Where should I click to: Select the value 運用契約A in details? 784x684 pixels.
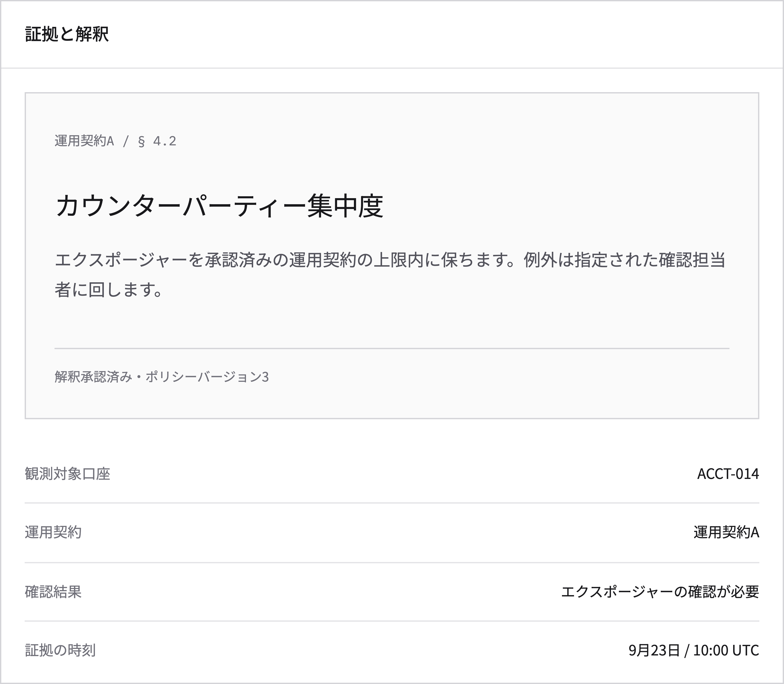pyautogui.click(x=726, y=532)
